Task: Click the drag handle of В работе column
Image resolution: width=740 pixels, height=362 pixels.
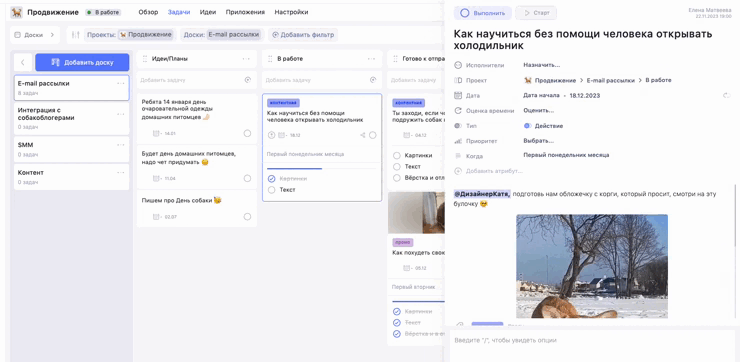Action: [x=270, y=59]
